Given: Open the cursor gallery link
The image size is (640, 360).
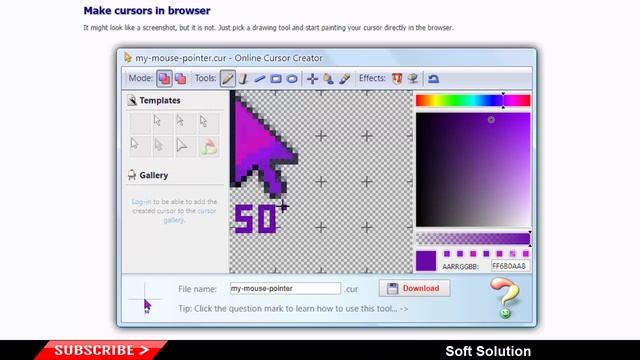Looking at the screenshot, I should (189, 215).
